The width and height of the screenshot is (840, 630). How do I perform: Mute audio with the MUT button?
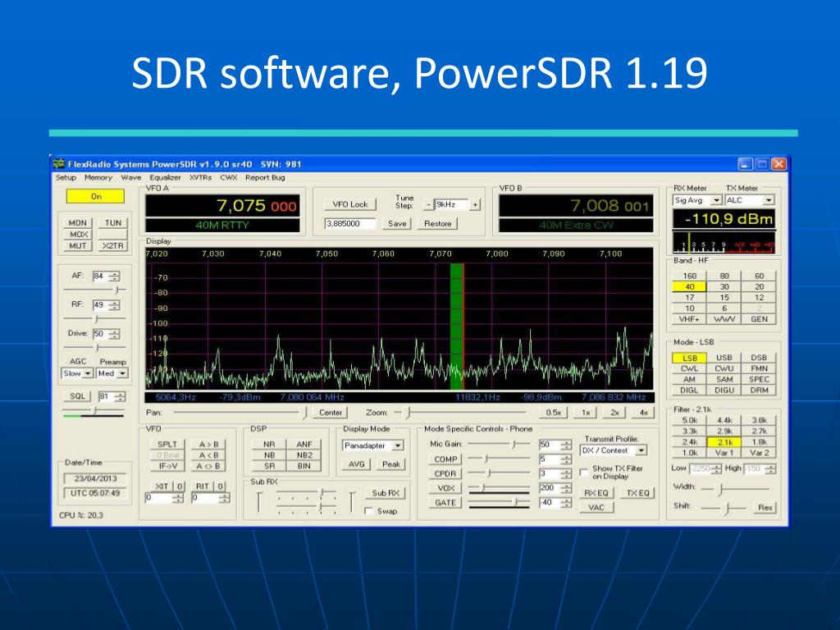coord(78,246)
